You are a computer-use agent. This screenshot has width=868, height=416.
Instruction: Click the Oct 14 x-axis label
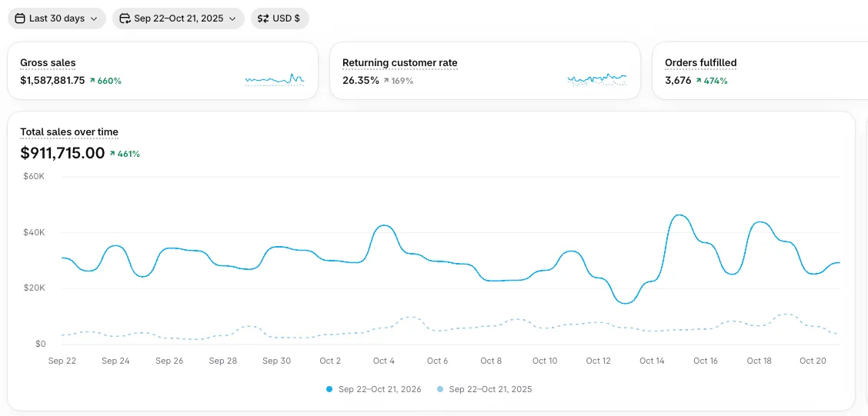652,361
